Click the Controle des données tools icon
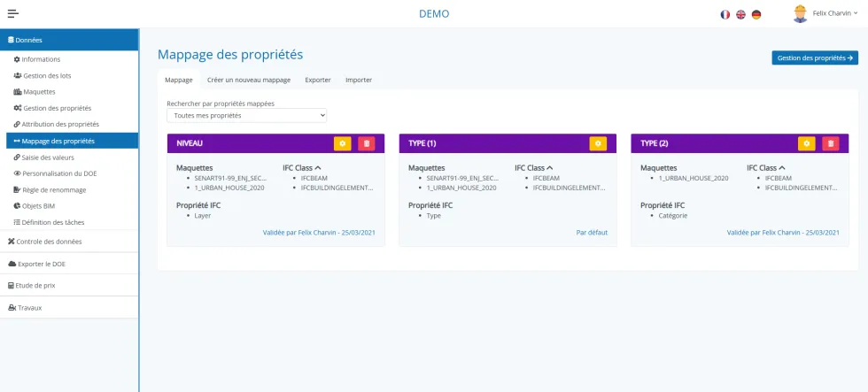 point(11,242)
